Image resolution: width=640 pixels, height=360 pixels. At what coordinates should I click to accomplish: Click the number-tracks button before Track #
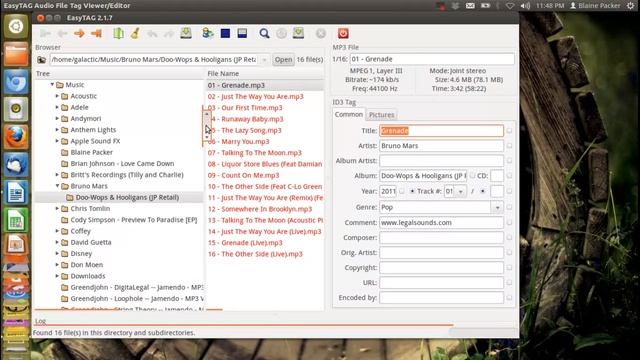pos(412,191)
